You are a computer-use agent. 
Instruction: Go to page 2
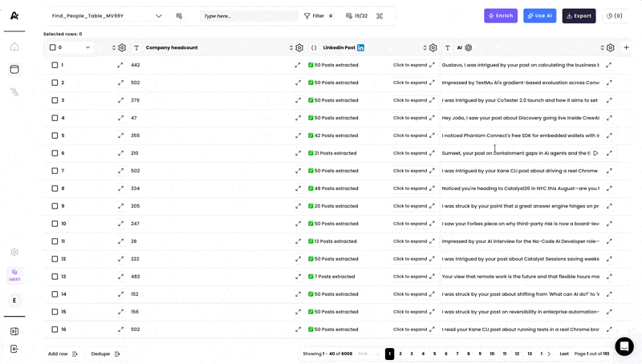400,354
